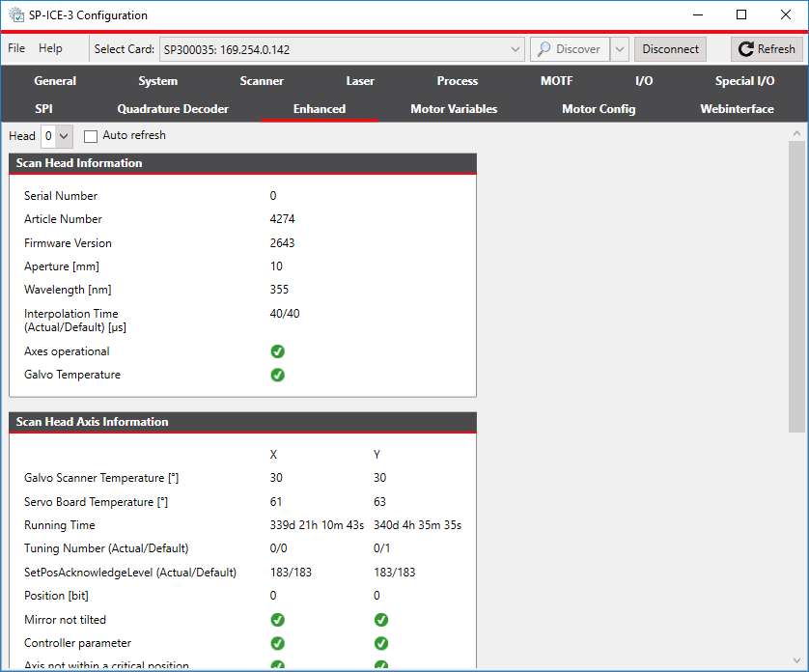Click the X-axis check icon for Controller parameter

click(x=278, y=643)
